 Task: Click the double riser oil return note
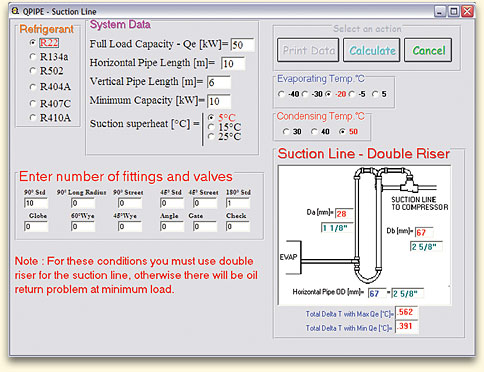click(136, 275)
